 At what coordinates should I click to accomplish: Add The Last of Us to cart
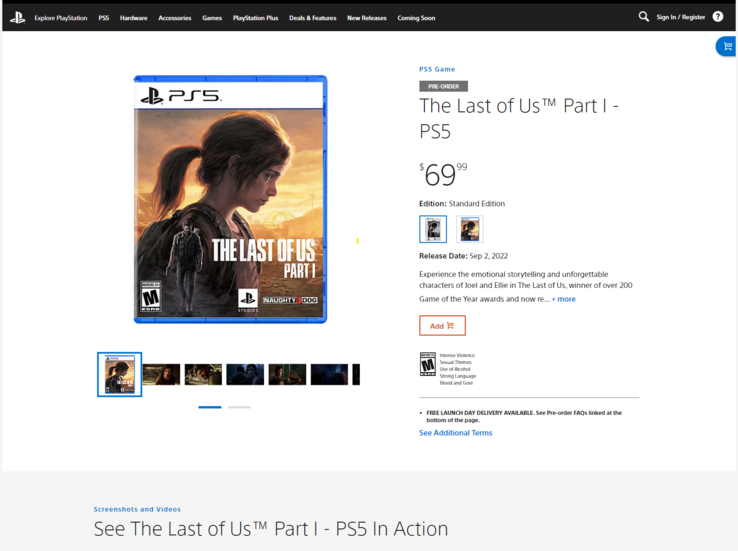(x=442, y=326)
